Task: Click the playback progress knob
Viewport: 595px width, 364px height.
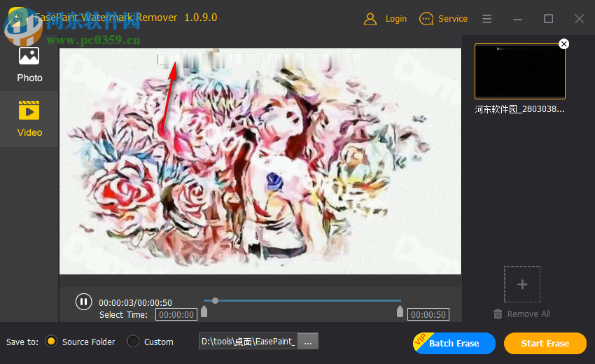Action: click(x=215, y=300)
